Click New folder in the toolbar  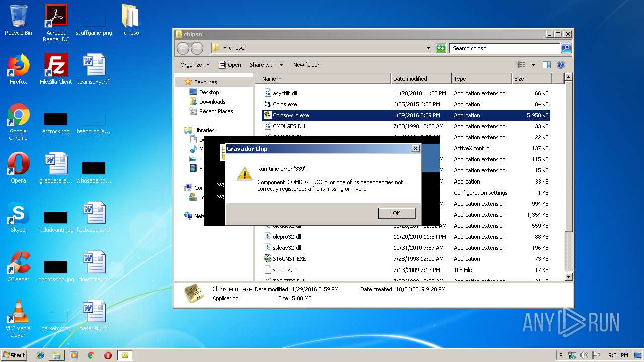[306, 65]
